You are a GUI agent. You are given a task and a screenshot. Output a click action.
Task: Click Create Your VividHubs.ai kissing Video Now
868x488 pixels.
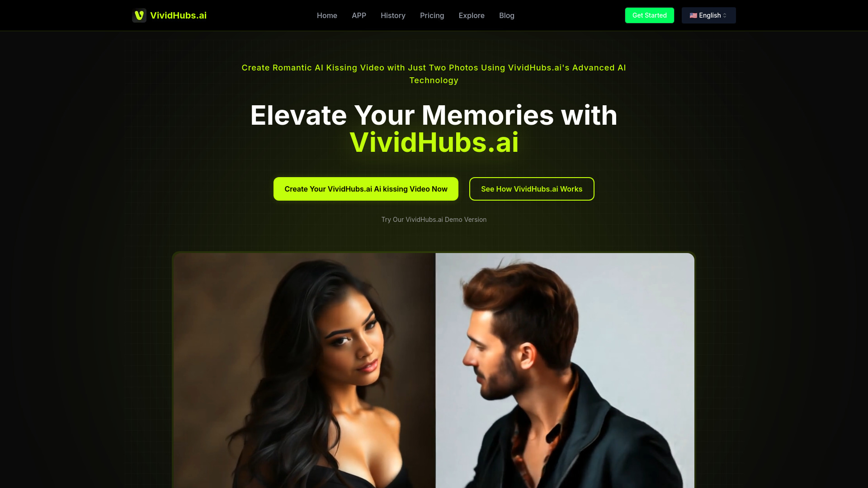pos(365,188)
